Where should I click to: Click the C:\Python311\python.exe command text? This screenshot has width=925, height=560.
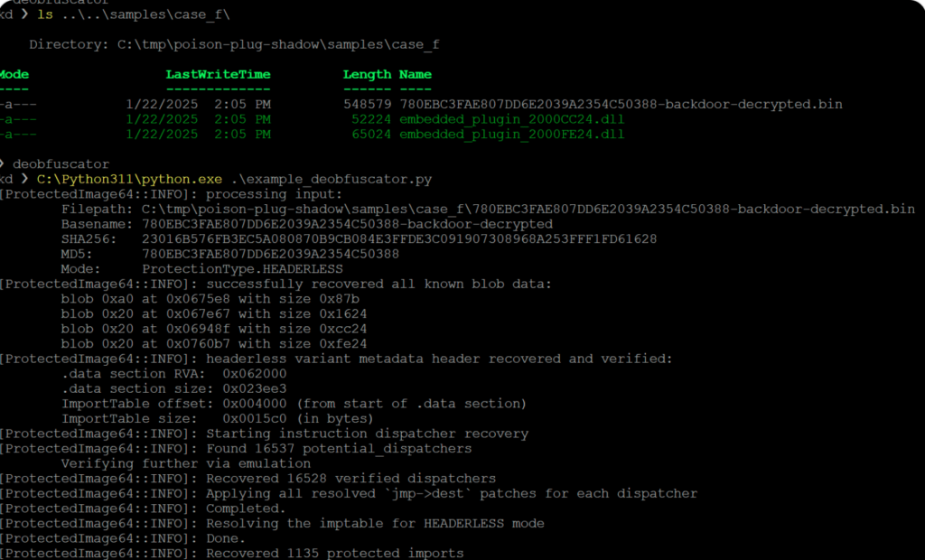point(129,179)
